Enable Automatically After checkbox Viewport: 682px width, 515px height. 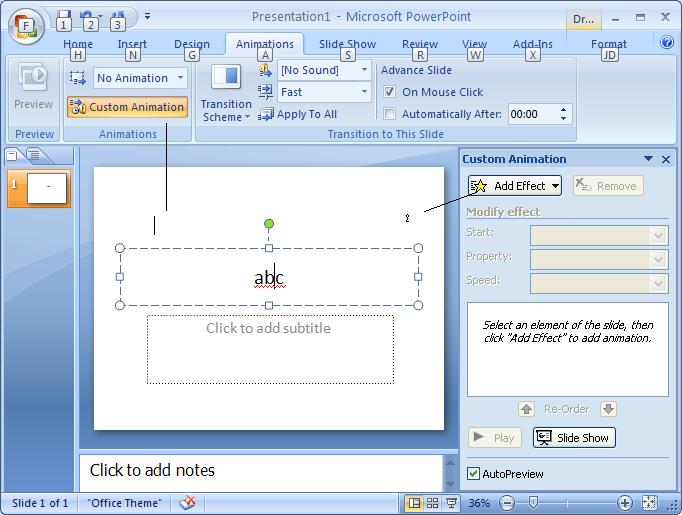[390, 114]
